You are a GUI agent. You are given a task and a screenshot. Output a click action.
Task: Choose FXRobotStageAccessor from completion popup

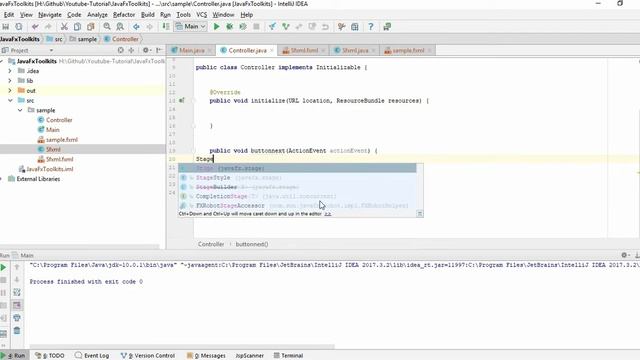coord(297,206)
